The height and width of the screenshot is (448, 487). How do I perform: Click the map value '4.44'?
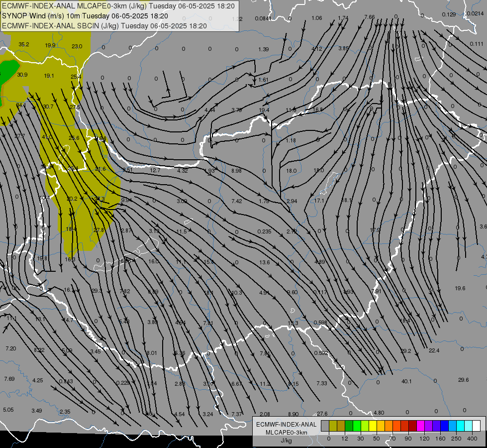click(x=209, y=110)
